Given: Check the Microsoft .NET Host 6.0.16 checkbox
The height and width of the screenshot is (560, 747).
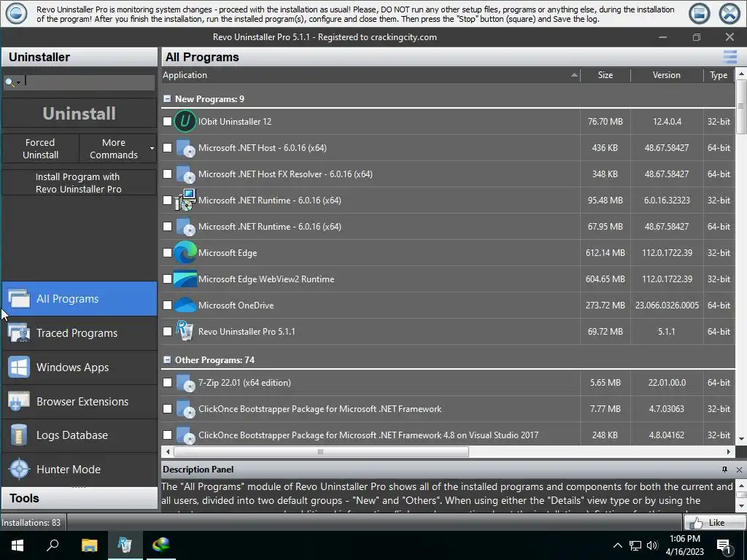Looking at the screenshot, I should (167, 147).
